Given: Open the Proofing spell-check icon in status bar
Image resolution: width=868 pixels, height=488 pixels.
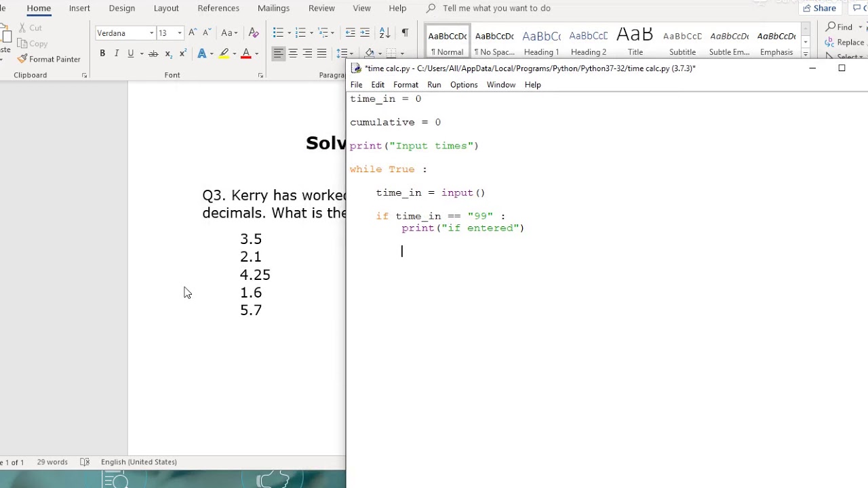Looking at the screenshot, I should click(x=85, y=462).
